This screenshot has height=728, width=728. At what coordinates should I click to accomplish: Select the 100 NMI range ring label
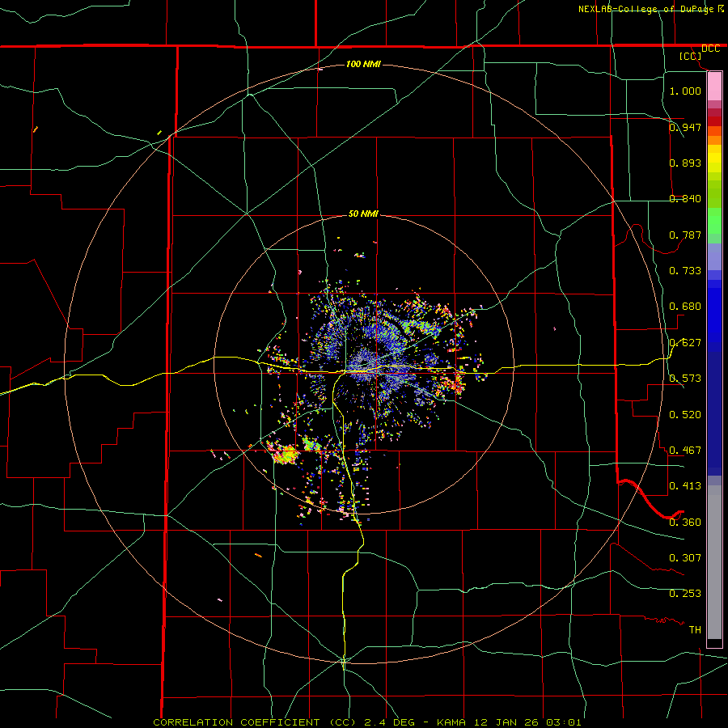pos(363,64)
